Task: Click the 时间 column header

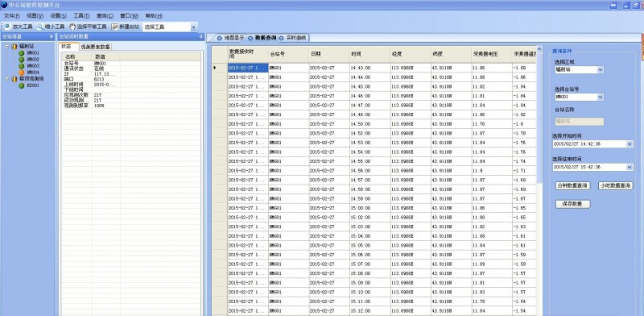Action: [x=369, y=54]
